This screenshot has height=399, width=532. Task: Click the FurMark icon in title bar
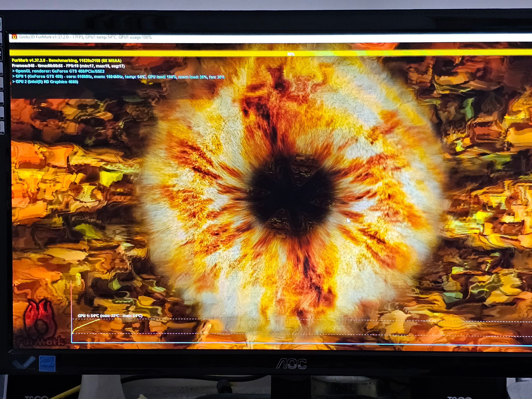14,37
